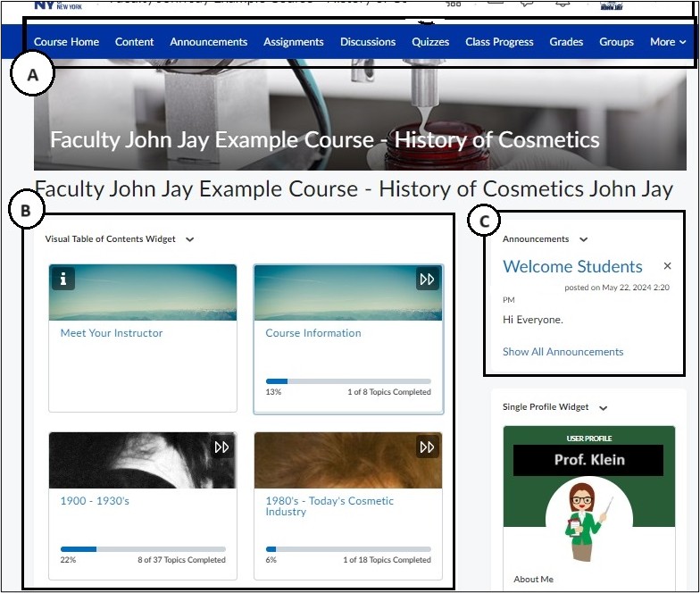Viewport: 700px width, 593px height.
Task: Click the fast-forward icon on 1980's Cosmetic Industry card
Action: tap(427, 447)
